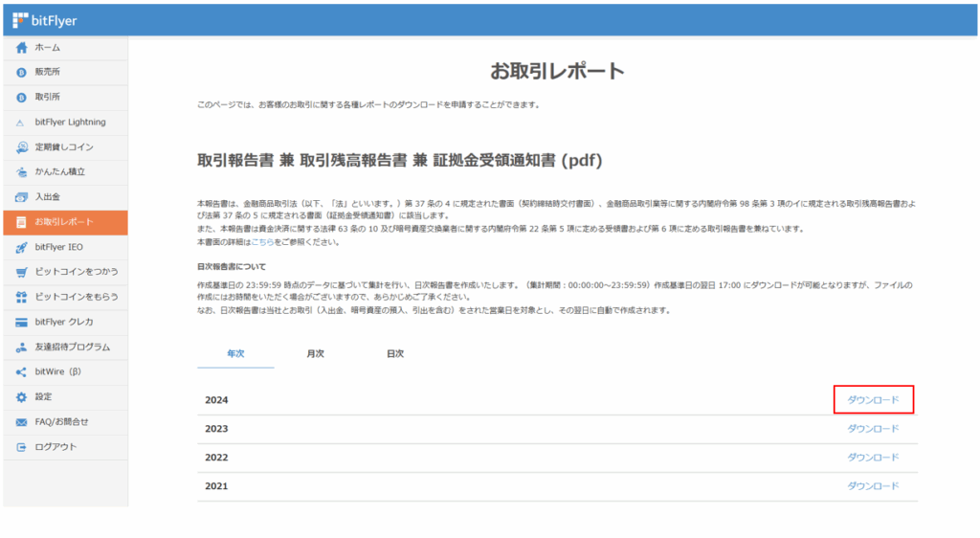This screenshot has width=980, height=538.
Task: Open 取引所 from the sidebar
Action: [x=66, y=98]
